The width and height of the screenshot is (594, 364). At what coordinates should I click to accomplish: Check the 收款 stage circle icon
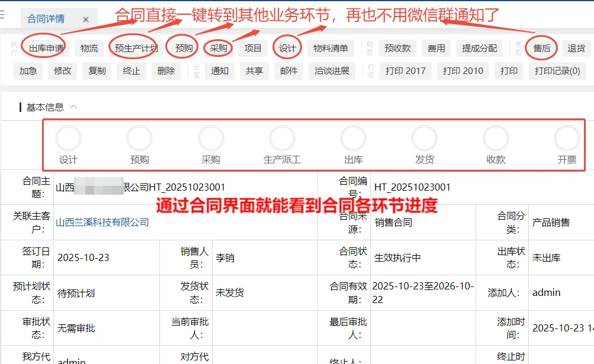pos(495,138)
